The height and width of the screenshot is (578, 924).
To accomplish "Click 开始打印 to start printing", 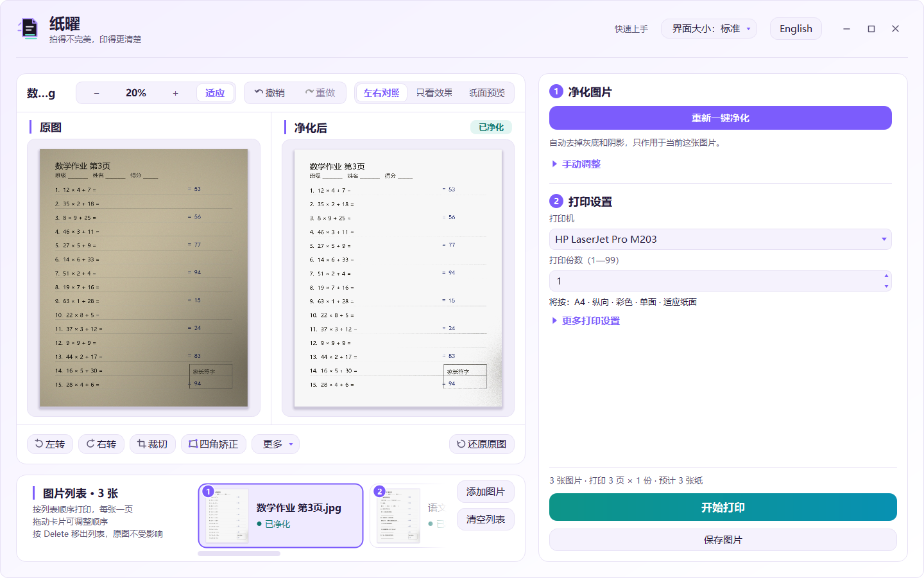I will tap(723, 507).
